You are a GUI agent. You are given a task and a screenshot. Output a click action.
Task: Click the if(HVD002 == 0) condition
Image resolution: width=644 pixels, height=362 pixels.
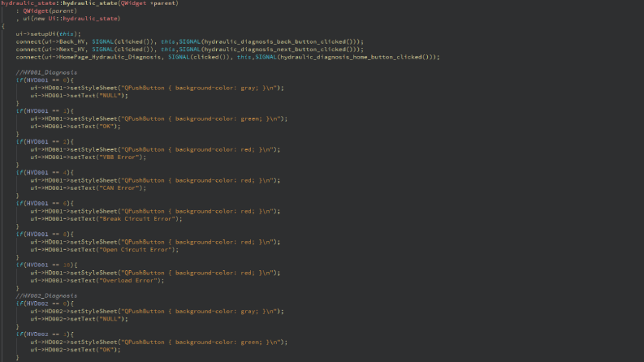(45, 304)
